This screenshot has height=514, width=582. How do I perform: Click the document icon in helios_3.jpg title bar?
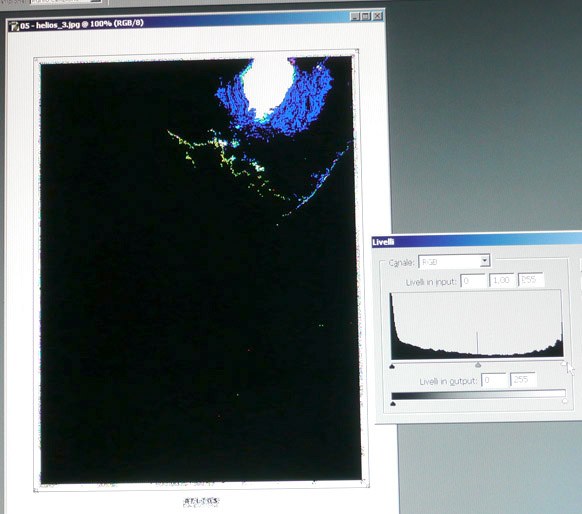pyautogui.click(x=14, y=26)
